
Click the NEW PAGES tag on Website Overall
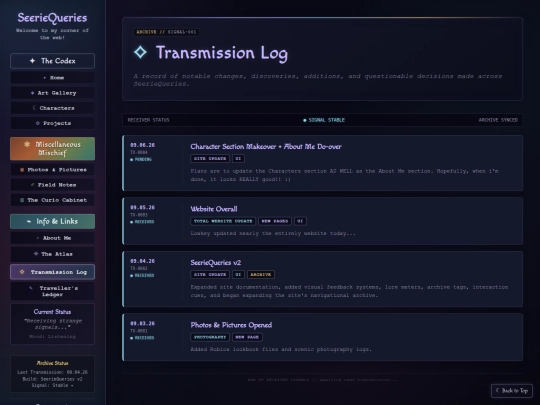275,221
